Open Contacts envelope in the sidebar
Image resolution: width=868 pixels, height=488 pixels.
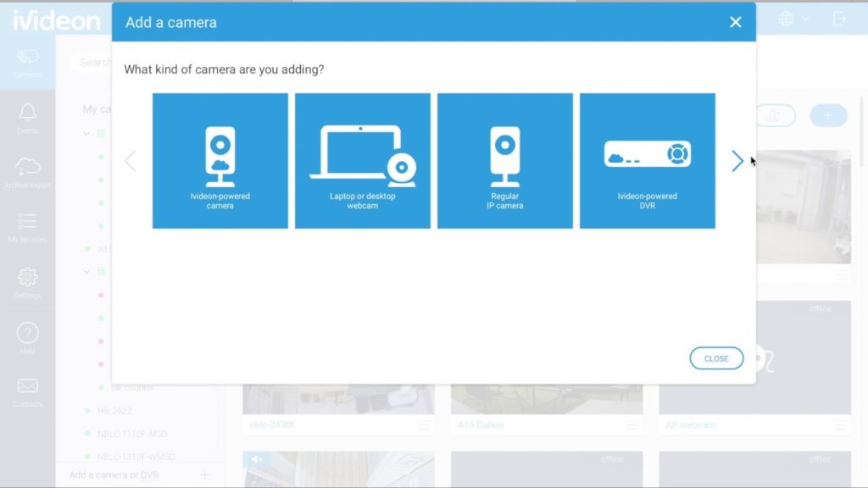tap(28, 392)
